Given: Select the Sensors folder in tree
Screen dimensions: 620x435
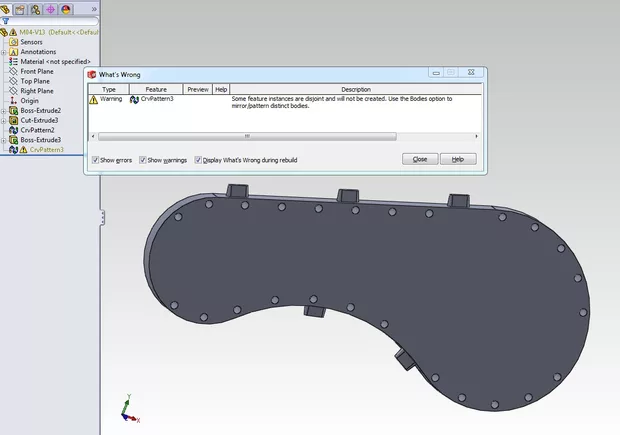Looking at the screenshot, I should point(31,42).
